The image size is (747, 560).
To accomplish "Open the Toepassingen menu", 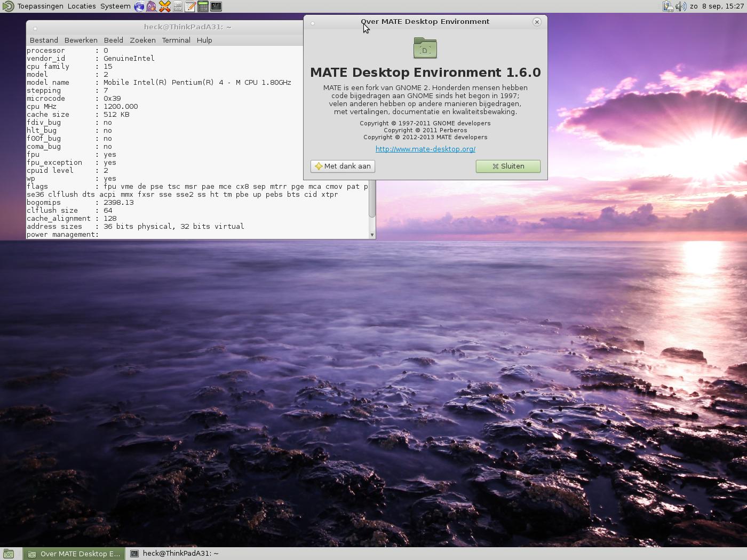I will pyautogui.click(x=40, y=6).
